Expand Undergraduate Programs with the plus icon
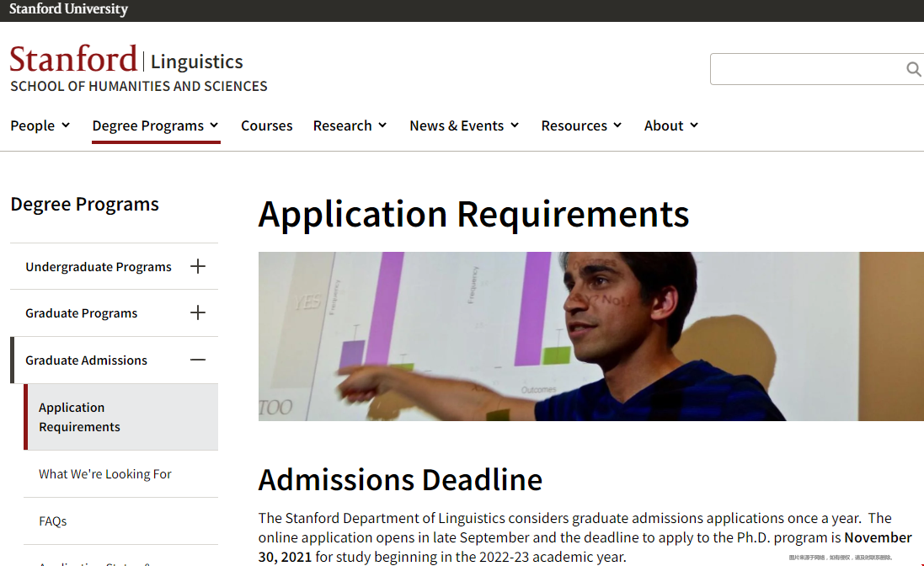This screenshot has width=924, height=566. coord(198,266)
